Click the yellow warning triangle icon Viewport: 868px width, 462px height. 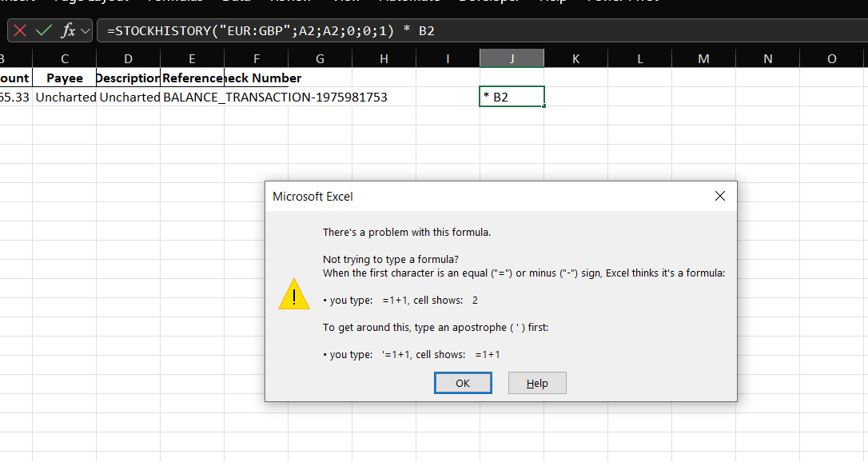click(293, 294)
